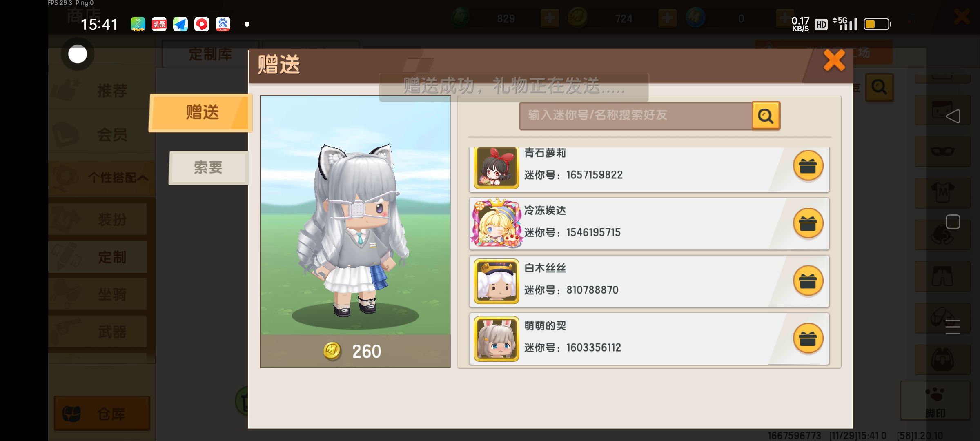This screenshot has width=980, height=441.
Task: Click the Android back triangle button
Action: (x=953, y=116)
